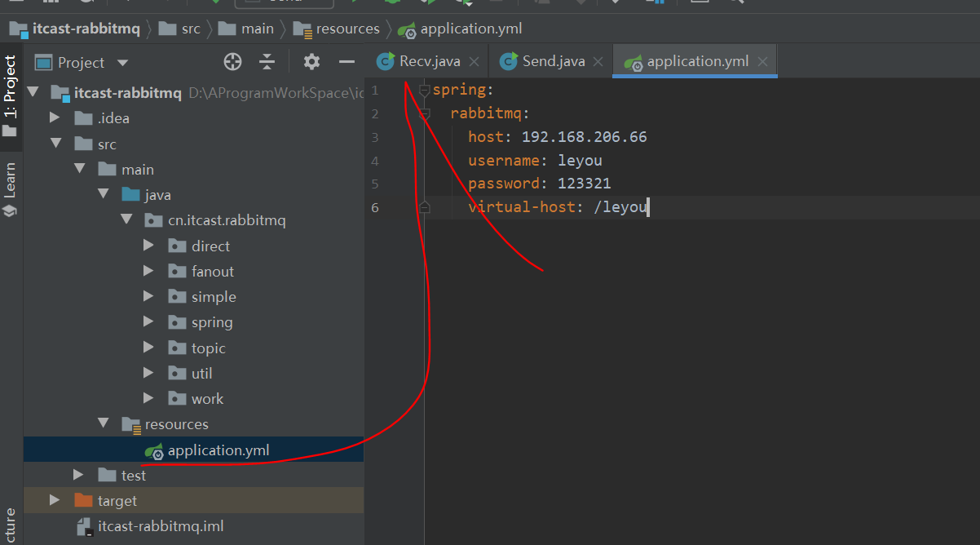Collapse the resources folder arrow
This screenshot has width=980, height=545.
(103, 424)
